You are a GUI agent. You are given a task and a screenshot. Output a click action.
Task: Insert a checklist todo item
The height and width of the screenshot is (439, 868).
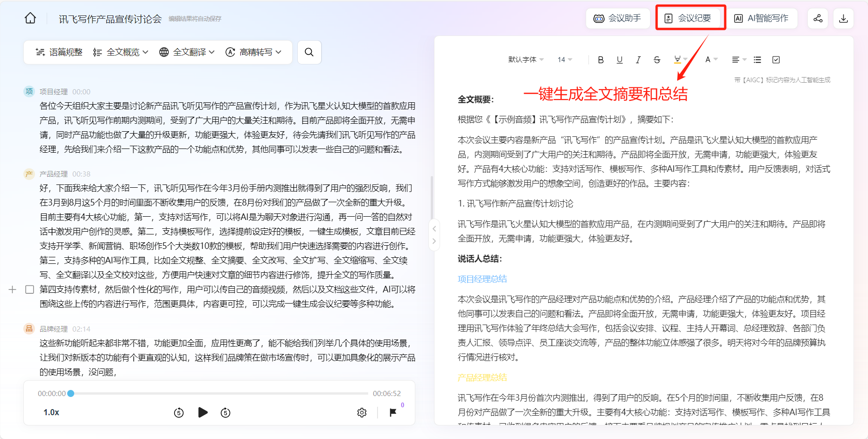pos(776,60)
